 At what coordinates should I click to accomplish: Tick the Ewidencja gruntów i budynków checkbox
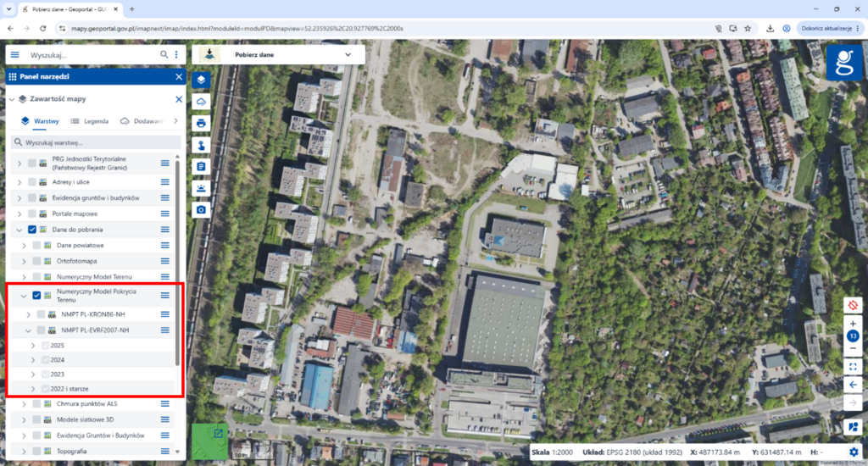click(x=32, y=197)
